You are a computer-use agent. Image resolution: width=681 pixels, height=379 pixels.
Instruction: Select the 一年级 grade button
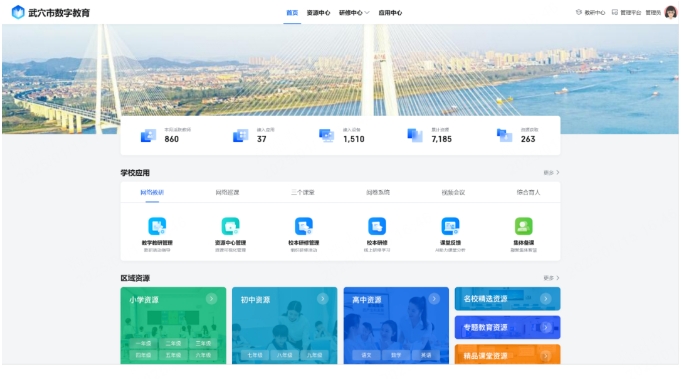pos(143,343)
